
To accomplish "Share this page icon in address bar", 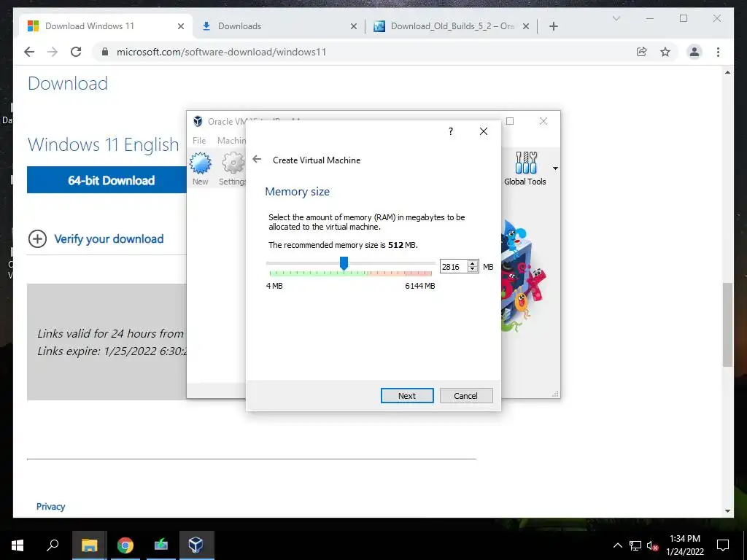I will click(642, 52).
